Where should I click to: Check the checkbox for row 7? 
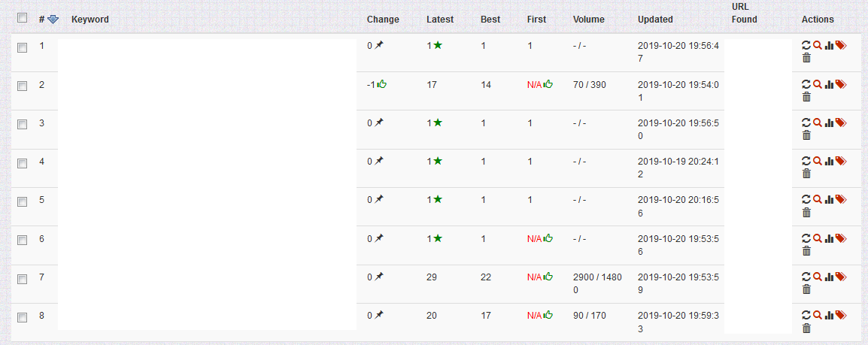click(x=22, y=279)
